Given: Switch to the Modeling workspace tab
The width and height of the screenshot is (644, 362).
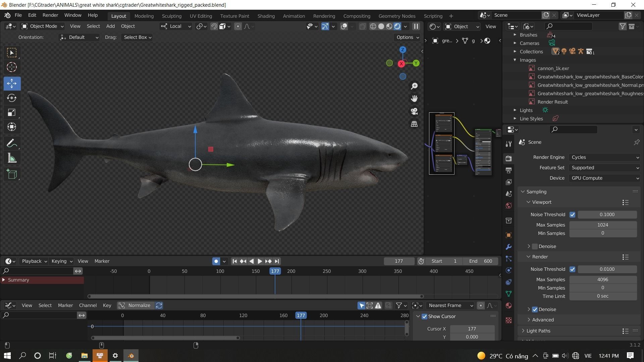Looking at the screenshot, I should click(144, 16).
